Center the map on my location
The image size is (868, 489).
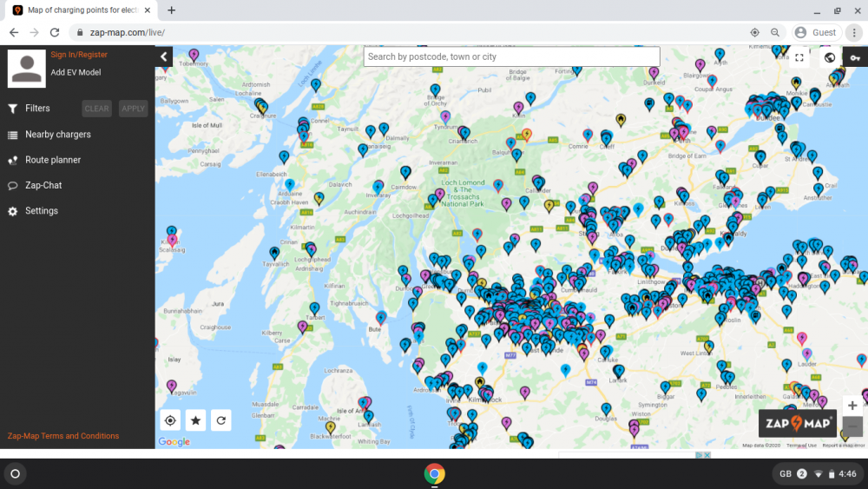click(x=170, y=420)
